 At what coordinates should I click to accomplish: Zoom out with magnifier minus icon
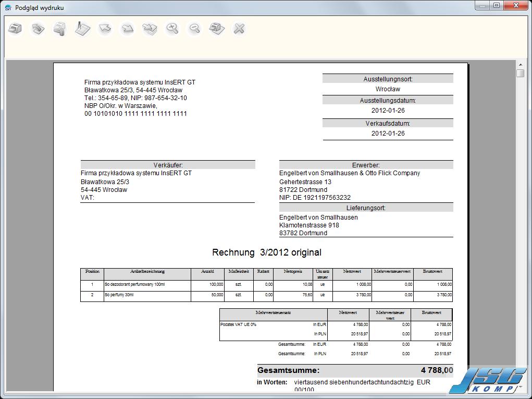click(x=194, y=29)
